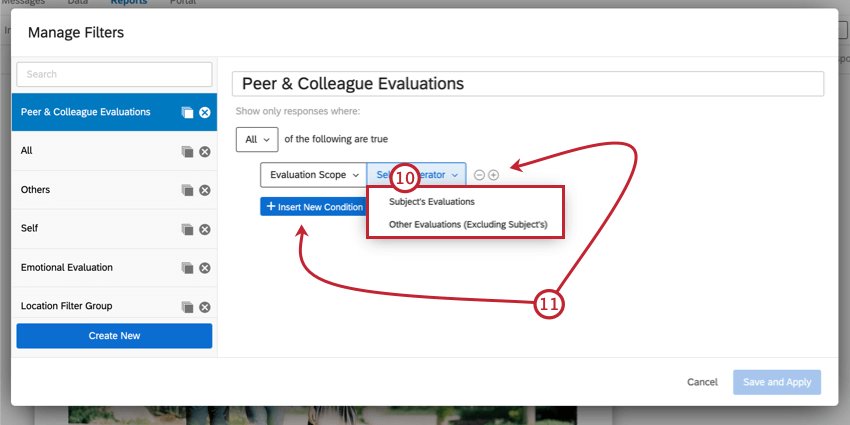
Task: Click in the filter Search box
Action: pyautogui.click(x=114, y=74)
